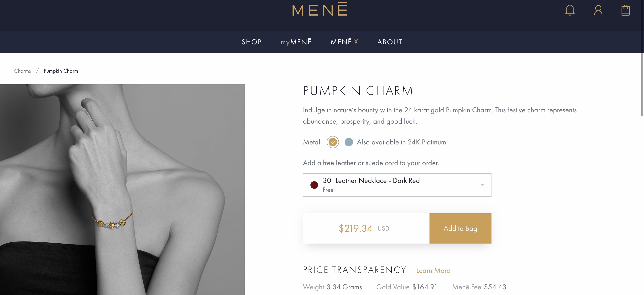This screenshot has width=644, height=295.
Task: Select the gold metal option
Action: [333, 142]
